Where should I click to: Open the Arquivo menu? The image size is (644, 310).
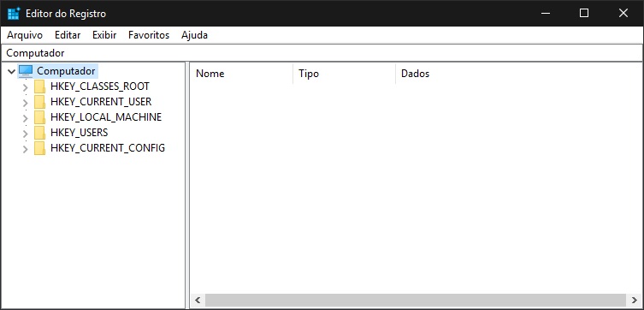[25, 35]
